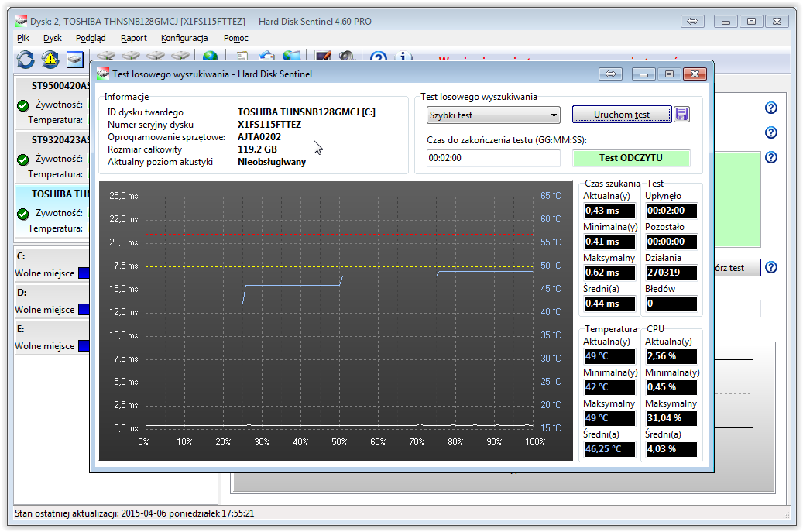Click the globe icon in main toolbar
The width and height of the screenshot is (803, 532).
pos(210,56)
